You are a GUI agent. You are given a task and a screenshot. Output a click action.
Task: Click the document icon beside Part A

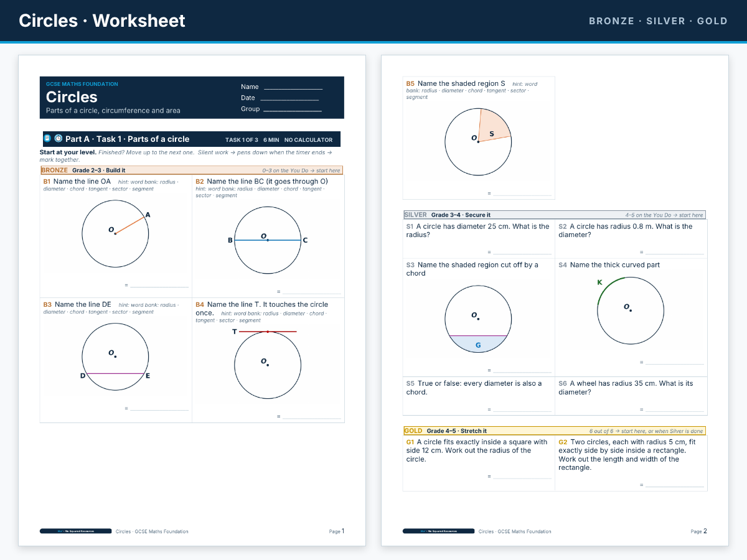[47, 139]
